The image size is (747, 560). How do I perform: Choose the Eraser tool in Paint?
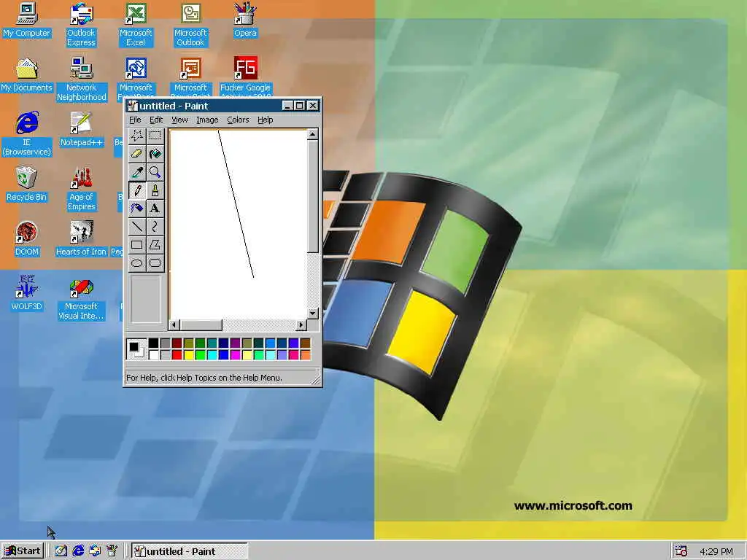(x=136, y=154)
